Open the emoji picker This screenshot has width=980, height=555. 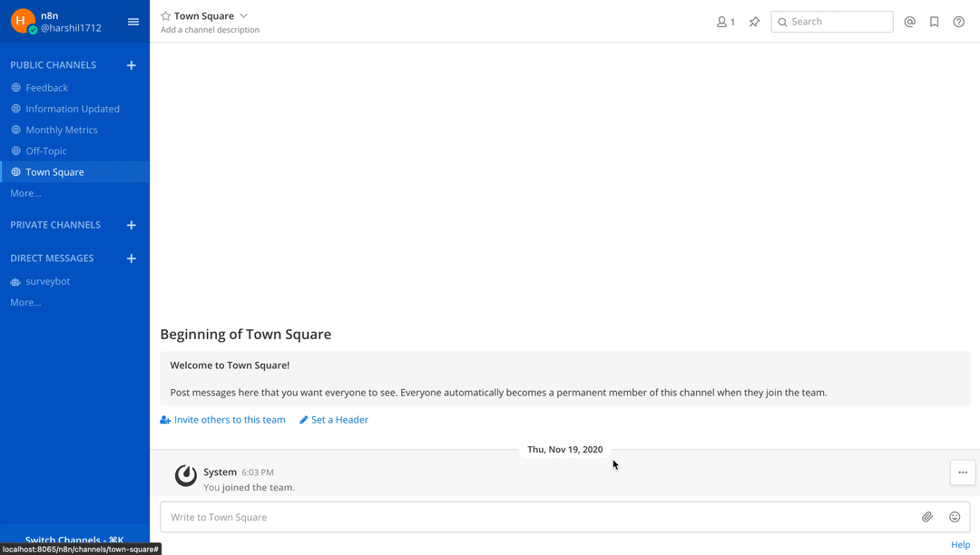coord(955,517)
